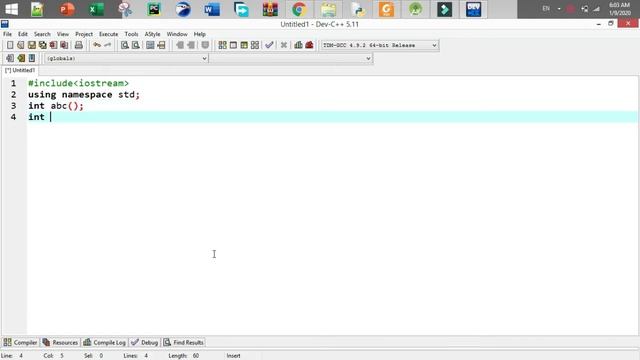Open the Help menu
Screen dimensions: 640x360
click(200, 34)
